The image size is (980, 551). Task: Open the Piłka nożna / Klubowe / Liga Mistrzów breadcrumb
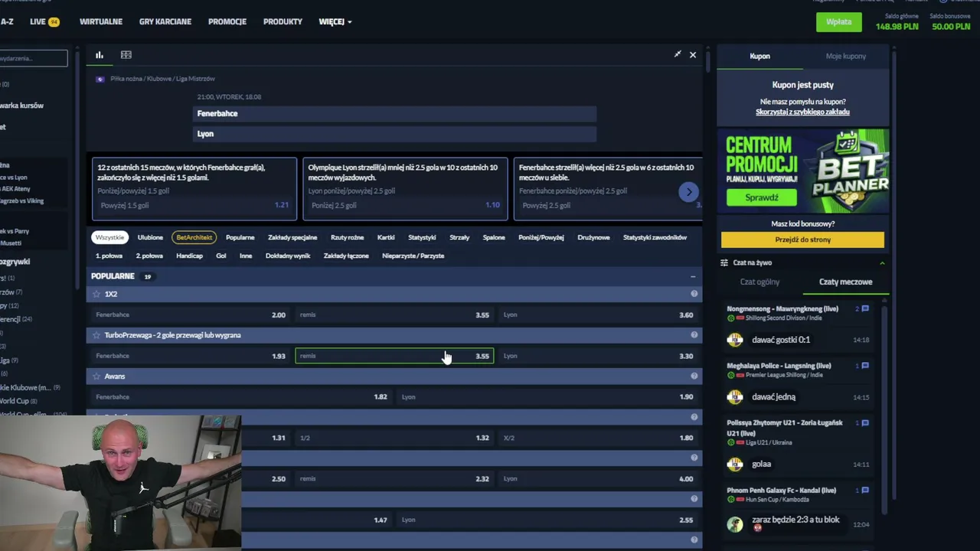pyautogui.click(x=162, y=79)
